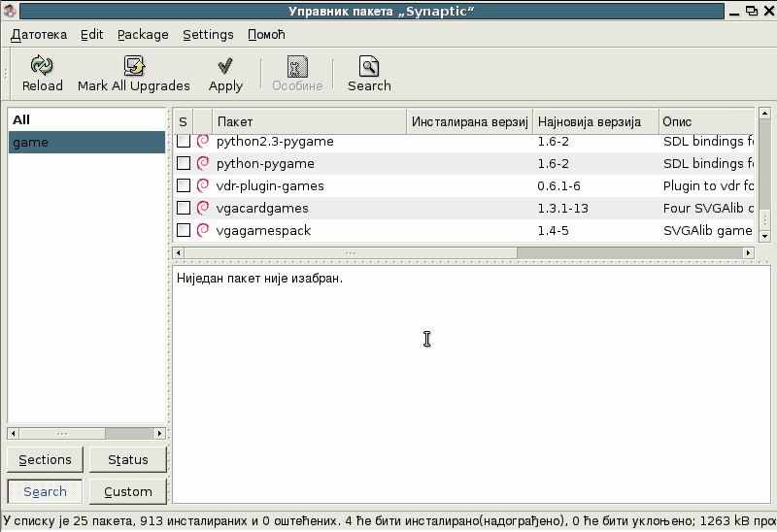
Task: Open the Package menu
Action: coord(143,35)
